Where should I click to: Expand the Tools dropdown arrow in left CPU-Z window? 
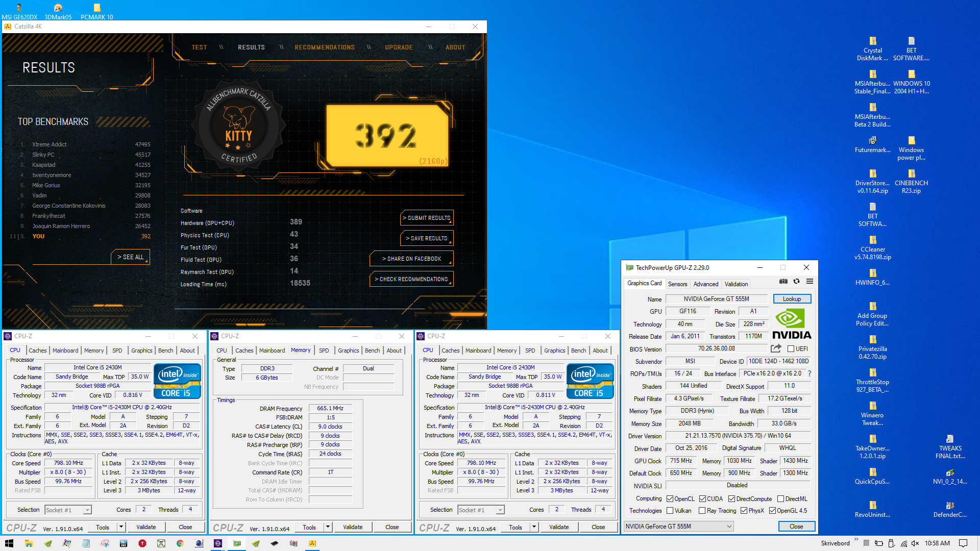(x=121, y=527)
